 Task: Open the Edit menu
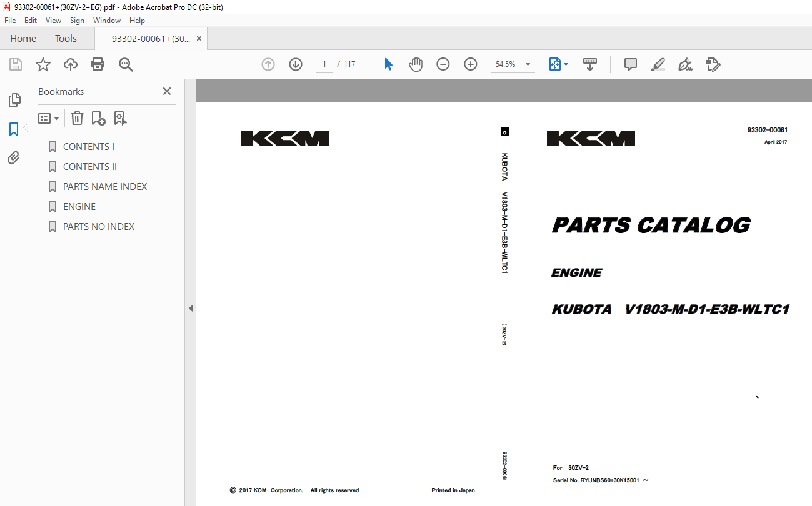[x=31, y=21]
